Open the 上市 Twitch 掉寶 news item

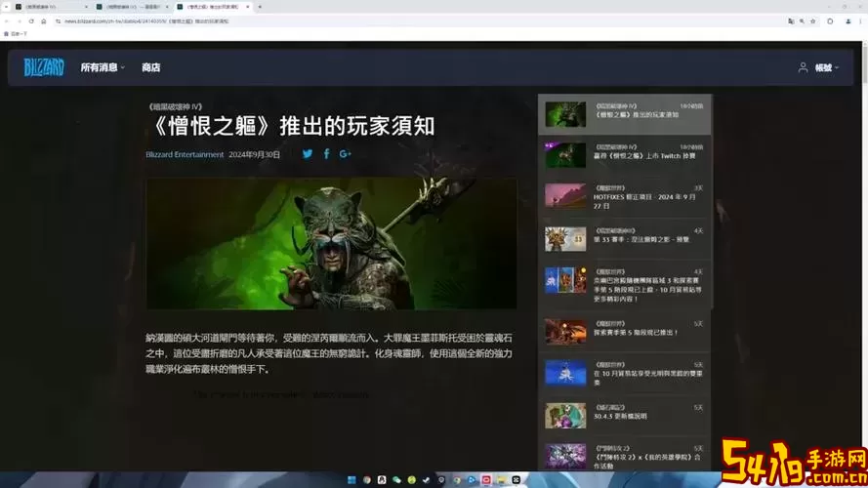(x=625, y=155)
